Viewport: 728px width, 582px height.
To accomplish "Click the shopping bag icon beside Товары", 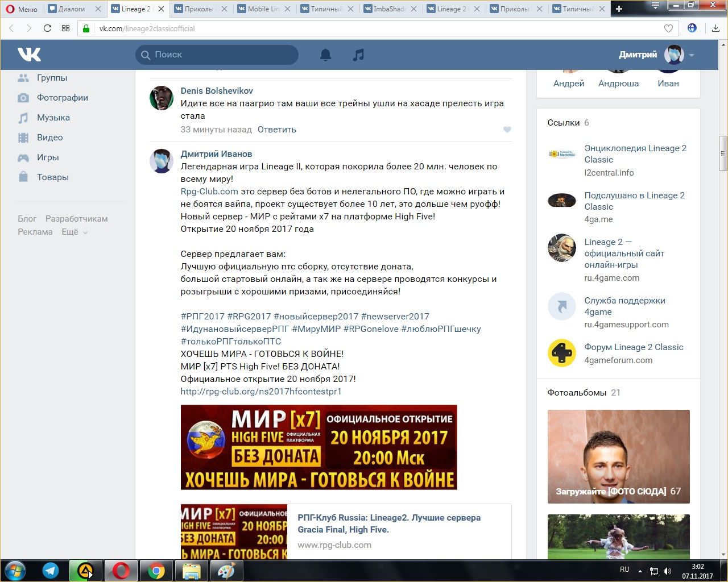I will (23, 177).
